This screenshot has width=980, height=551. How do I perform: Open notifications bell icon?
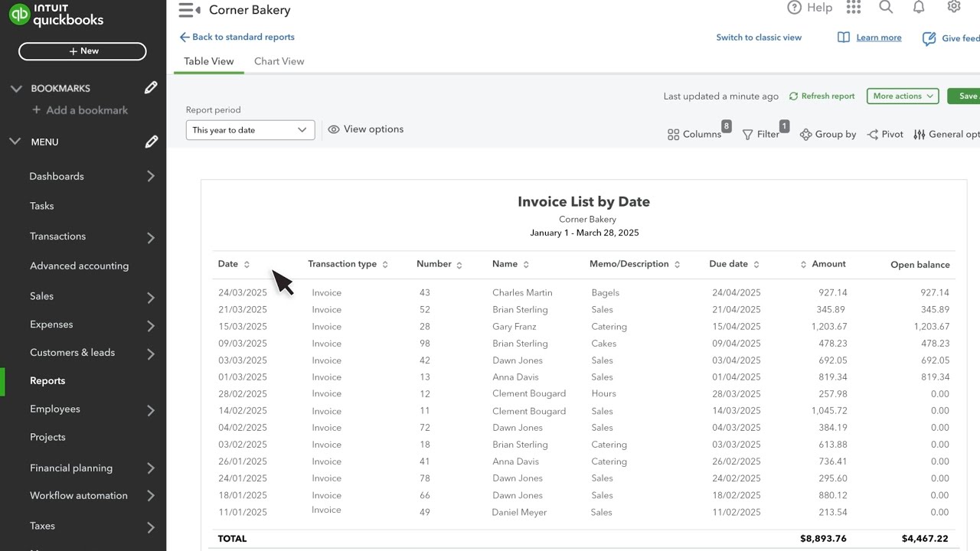coord(919,7)
